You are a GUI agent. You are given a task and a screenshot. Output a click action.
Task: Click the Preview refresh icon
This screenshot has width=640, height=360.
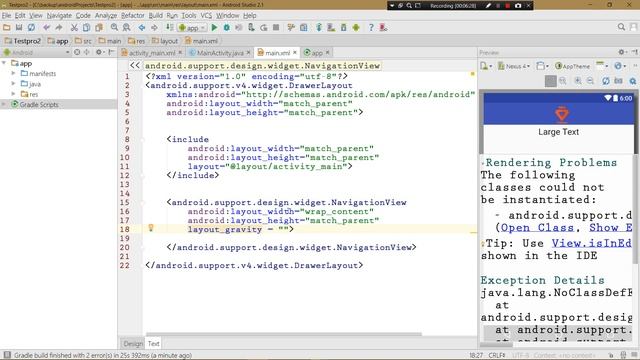(606, 81)
